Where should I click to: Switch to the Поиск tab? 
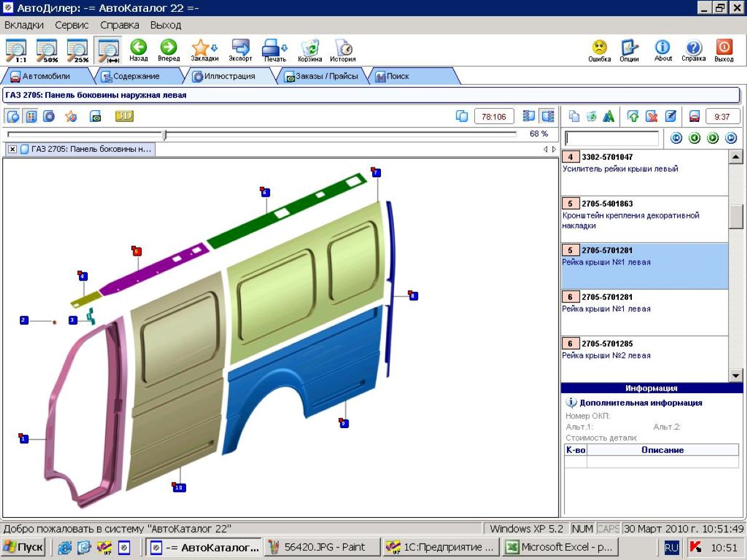411,76
